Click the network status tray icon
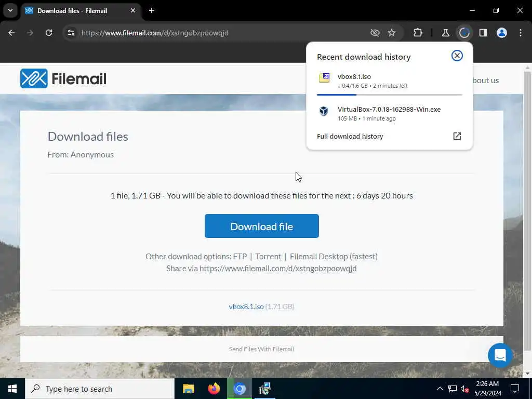 [453, 389]
